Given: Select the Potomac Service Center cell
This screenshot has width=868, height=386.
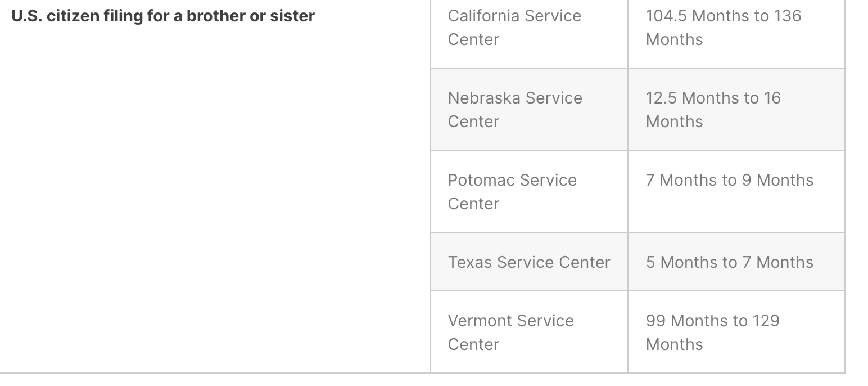Looking at the screenshot, I should (529, 191).
